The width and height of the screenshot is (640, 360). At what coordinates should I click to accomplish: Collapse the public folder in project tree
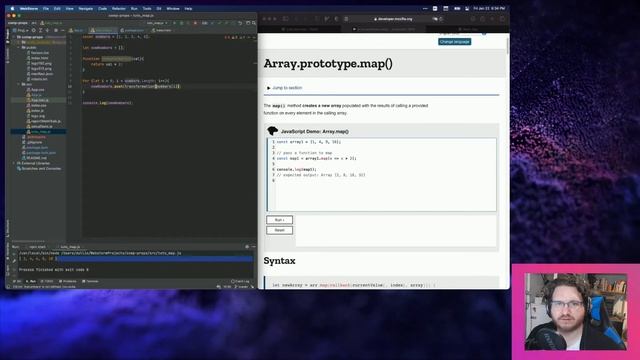click(19, 47)
